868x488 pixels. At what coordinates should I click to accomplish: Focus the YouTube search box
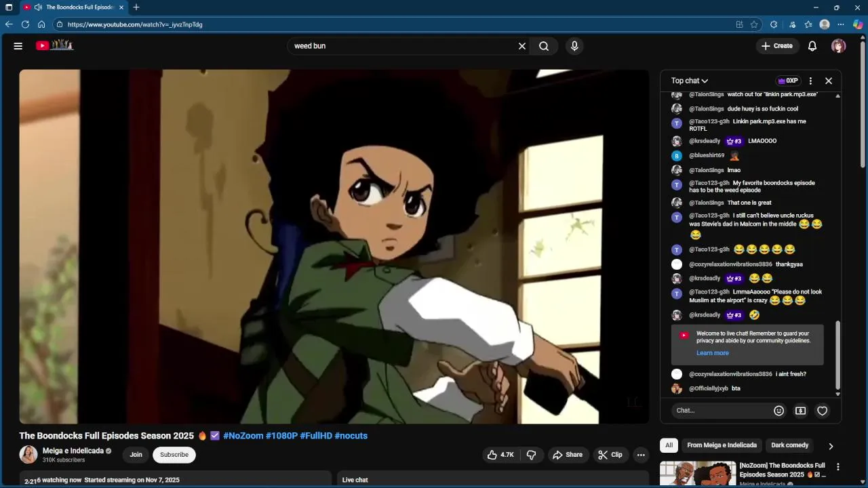point(403,46)
